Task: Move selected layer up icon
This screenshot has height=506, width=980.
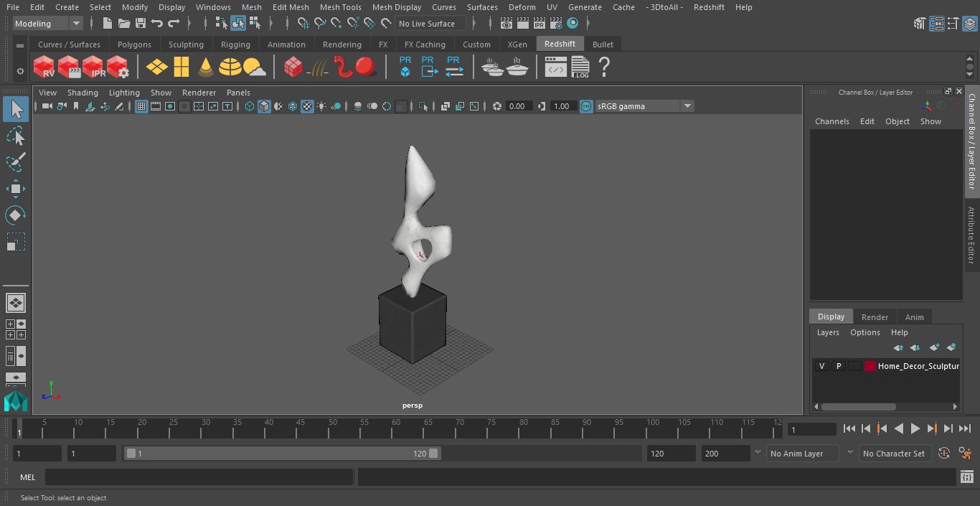Action: [898, 347]
